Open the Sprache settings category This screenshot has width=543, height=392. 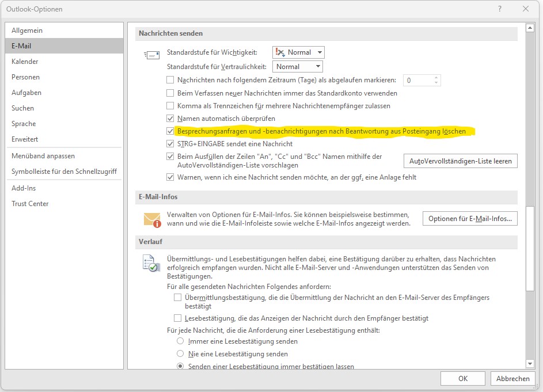[x=64, y=124]
